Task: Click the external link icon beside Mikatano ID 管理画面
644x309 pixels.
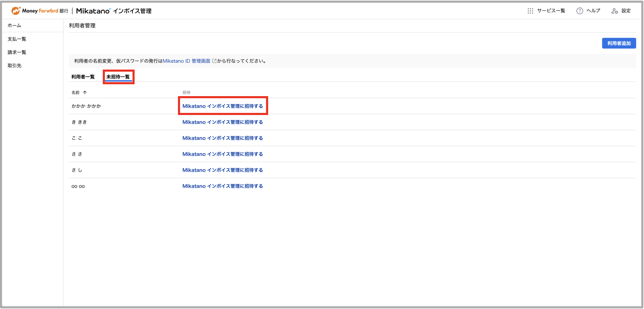Action: tap(214, 61)
